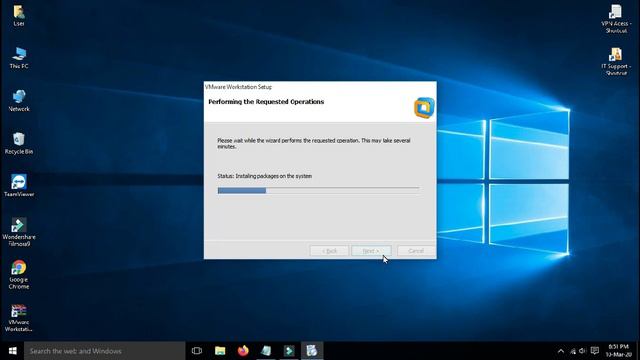This screenshot has height=360, width=640.
Task: Click the VMware Workstation Setup title bar
Action: tap(320, 87)
